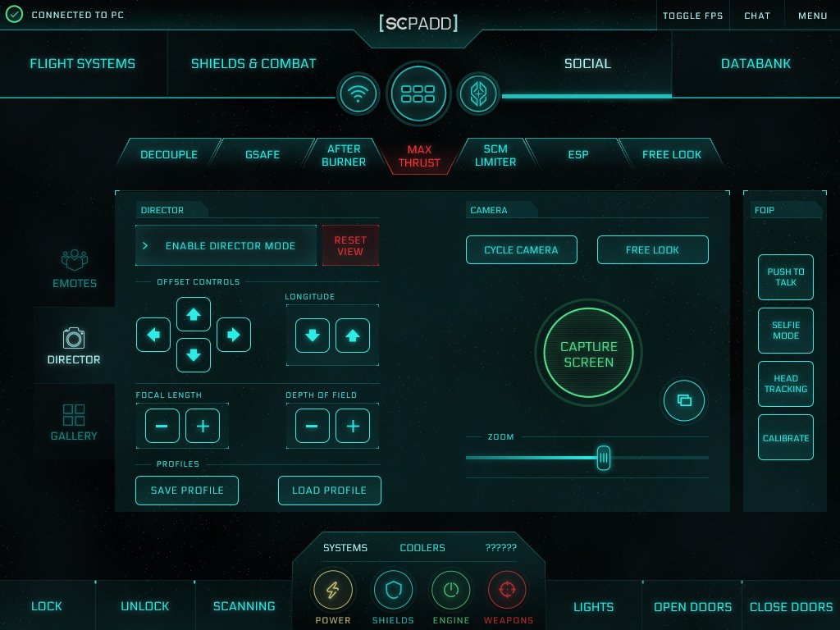Increase depth of field with plus
This screenshot has height=630, width=840.
353,426
